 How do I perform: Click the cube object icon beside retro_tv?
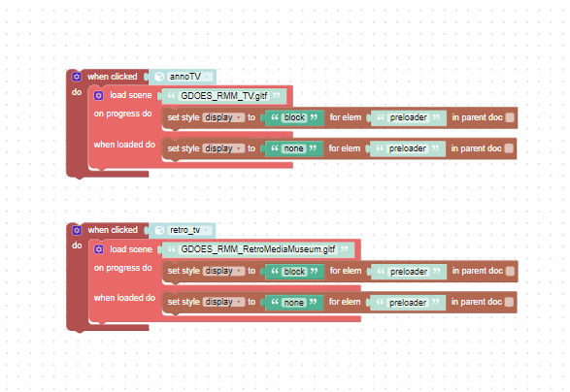tap(159, 230)
